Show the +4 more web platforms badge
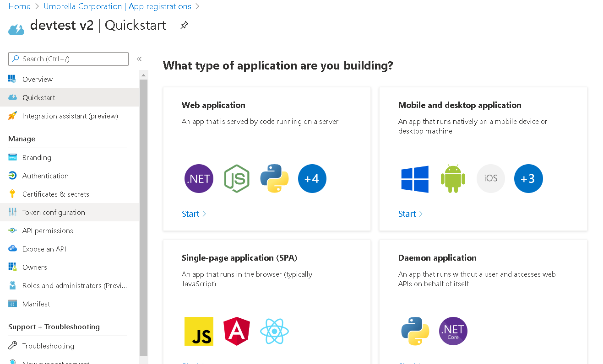Viewport: 603px width, 364px height. [x=312, y=178]
